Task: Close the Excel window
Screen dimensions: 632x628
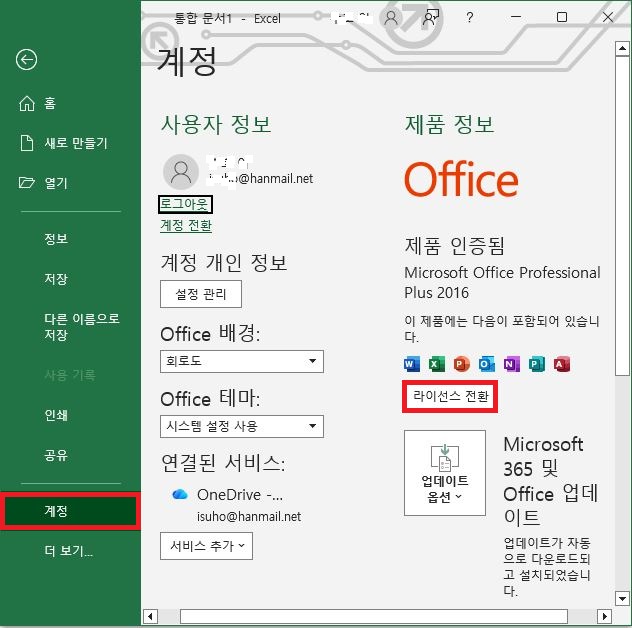Action: pos(608,17)
